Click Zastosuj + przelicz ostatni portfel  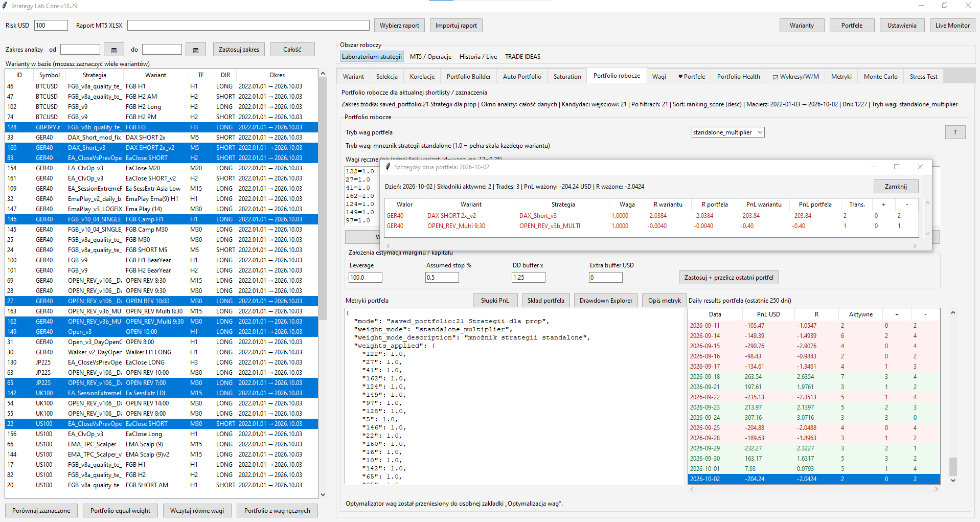click(x=728, y=278)
